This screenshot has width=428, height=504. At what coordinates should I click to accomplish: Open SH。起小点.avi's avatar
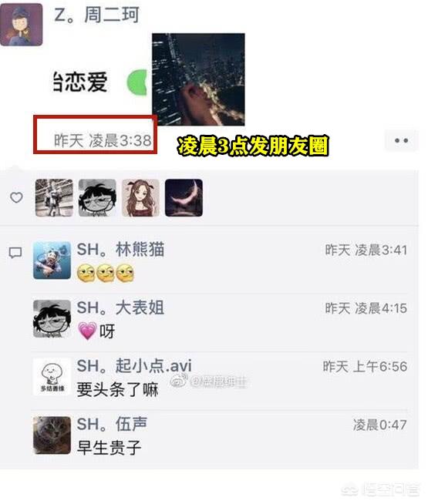tap(52, 377)
